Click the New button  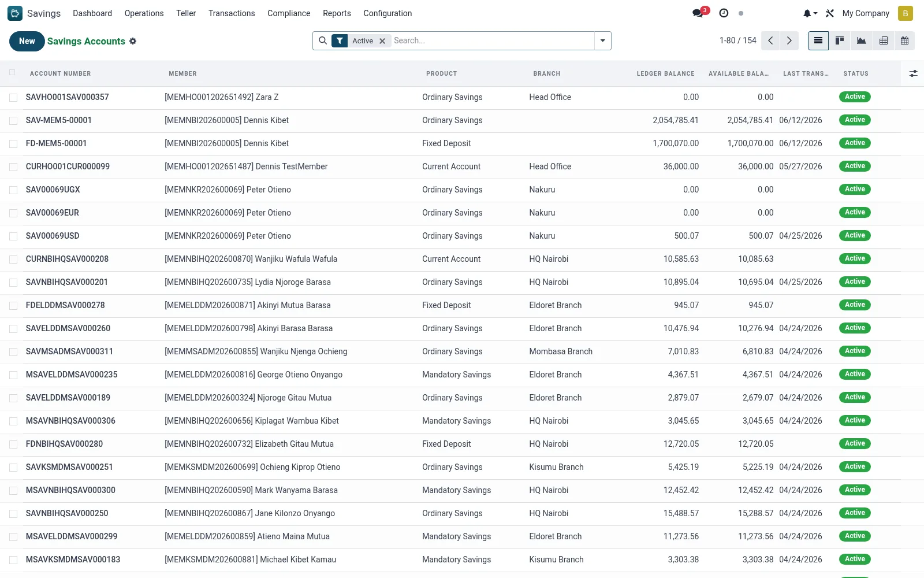(27, 41)
